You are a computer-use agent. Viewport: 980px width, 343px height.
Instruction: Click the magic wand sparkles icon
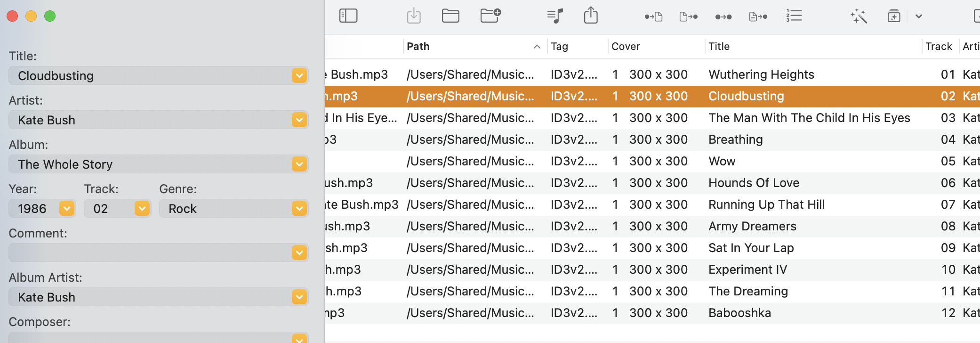coord(859,16)
